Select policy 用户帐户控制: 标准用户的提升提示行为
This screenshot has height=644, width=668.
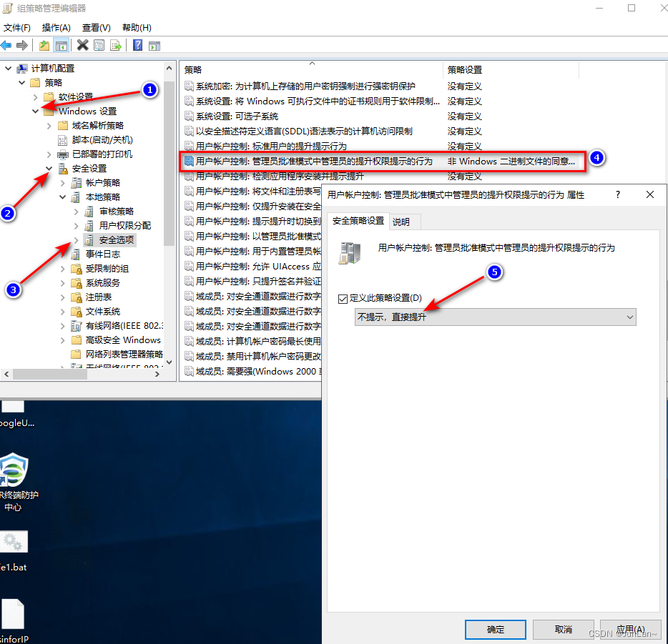[271, 147]
